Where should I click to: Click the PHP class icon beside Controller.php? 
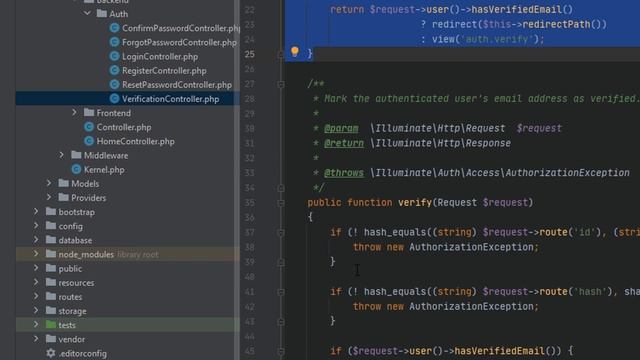pyautogui.click(x=89, y=127)
